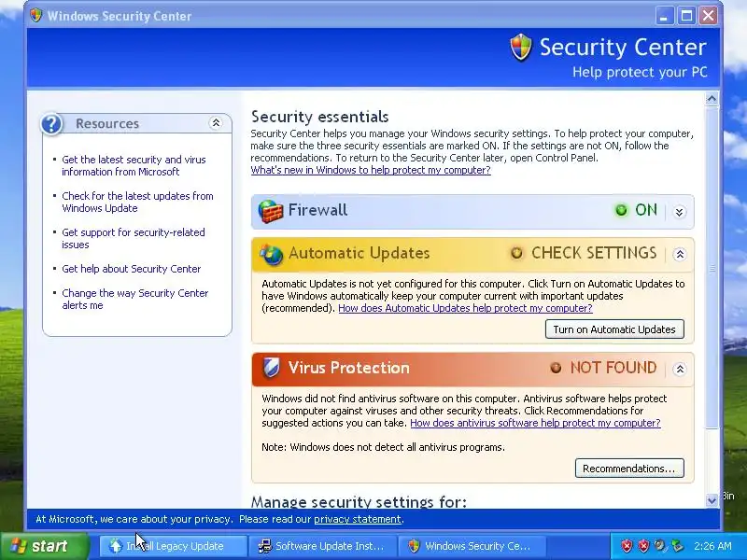Click the Virus Protection heading text

[x=349, y=368]
